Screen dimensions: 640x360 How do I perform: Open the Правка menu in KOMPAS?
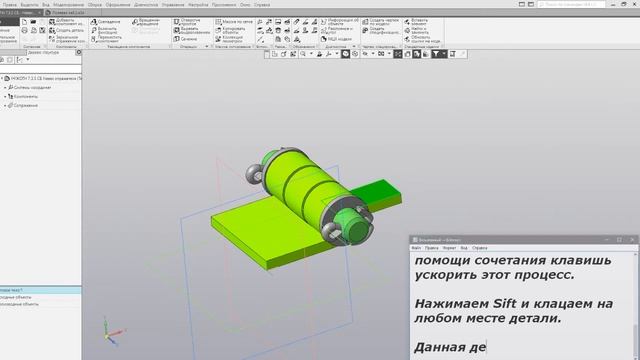pyautogui.click(x=10, y=5)
